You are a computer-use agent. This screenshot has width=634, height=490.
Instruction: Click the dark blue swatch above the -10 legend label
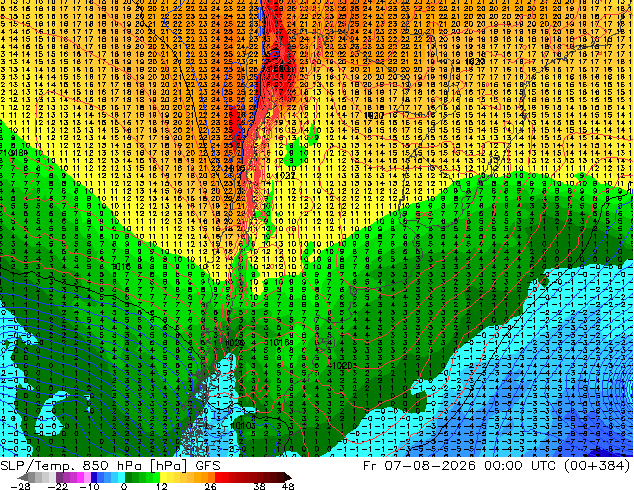pyautogui.click(x=94, y=477)
